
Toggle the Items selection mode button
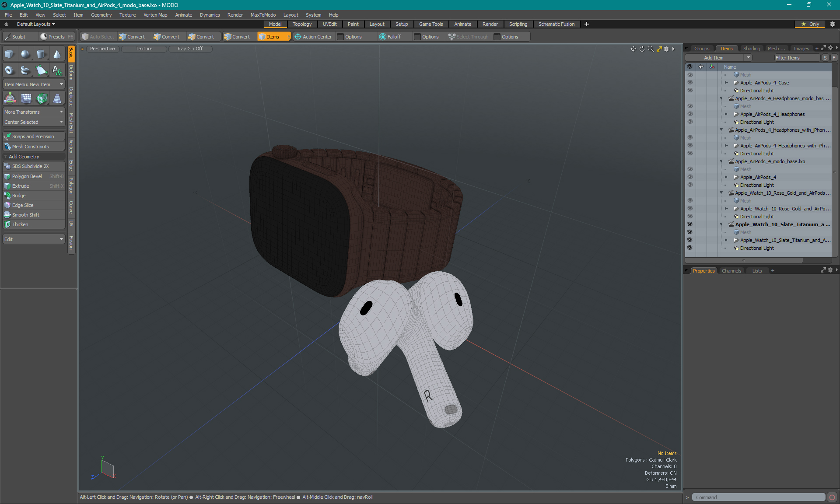pyautogui.click(x=274, y=37)
